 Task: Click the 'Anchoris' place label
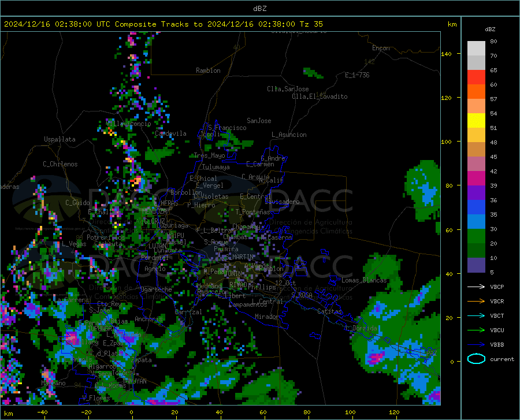click(x=148, y=319)
